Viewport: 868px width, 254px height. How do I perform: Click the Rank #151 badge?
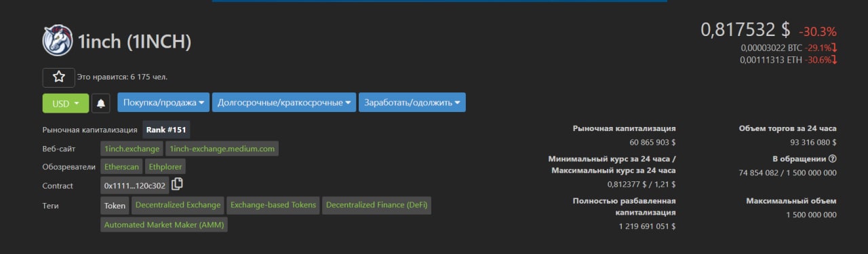[166, 130]
